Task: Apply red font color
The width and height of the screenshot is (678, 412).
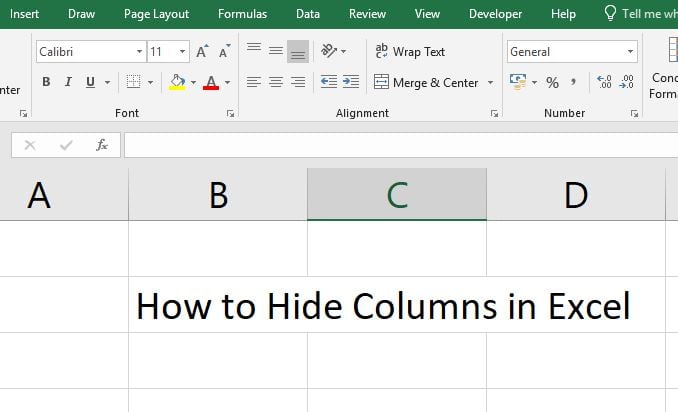Action: click(211, 82)
